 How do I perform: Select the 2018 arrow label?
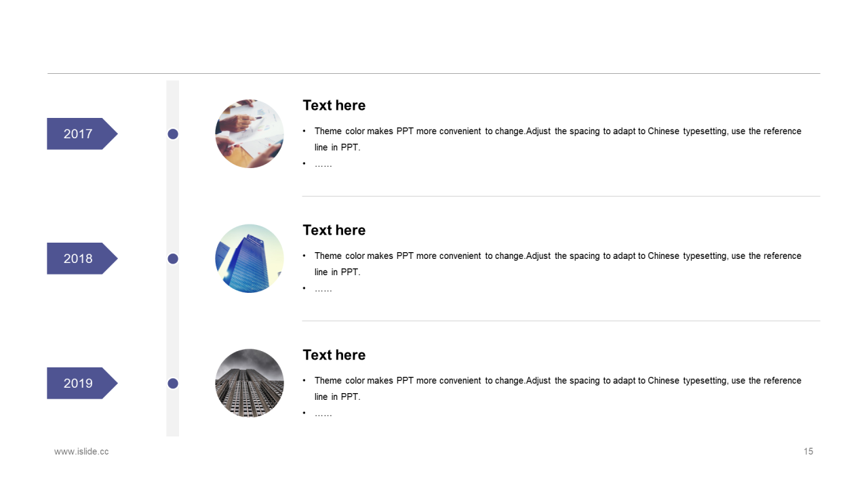pyautogui.click(x=82, y=258)
